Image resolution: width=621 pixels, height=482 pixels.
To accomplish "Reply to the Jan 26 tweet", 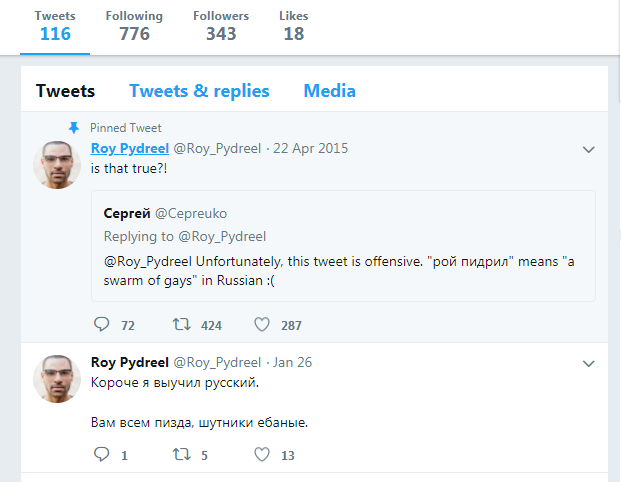I will [101, 454].
